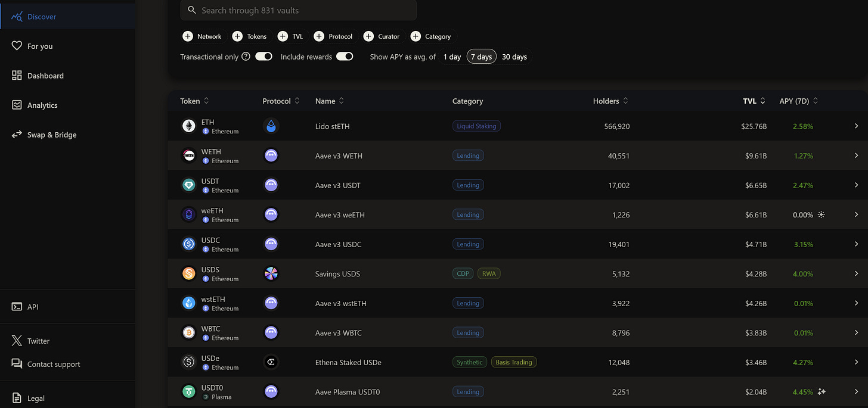Click the Lido protocol icon
868x408 pixels.
click(x=271, y=126)
